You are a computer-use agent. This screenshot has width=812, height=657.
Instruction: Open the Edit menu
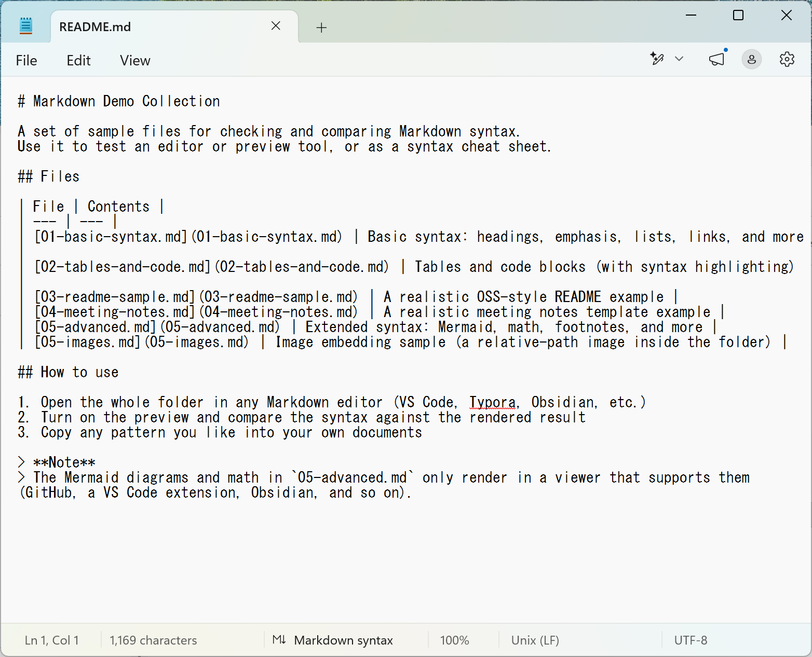click(x=78, y=61)
